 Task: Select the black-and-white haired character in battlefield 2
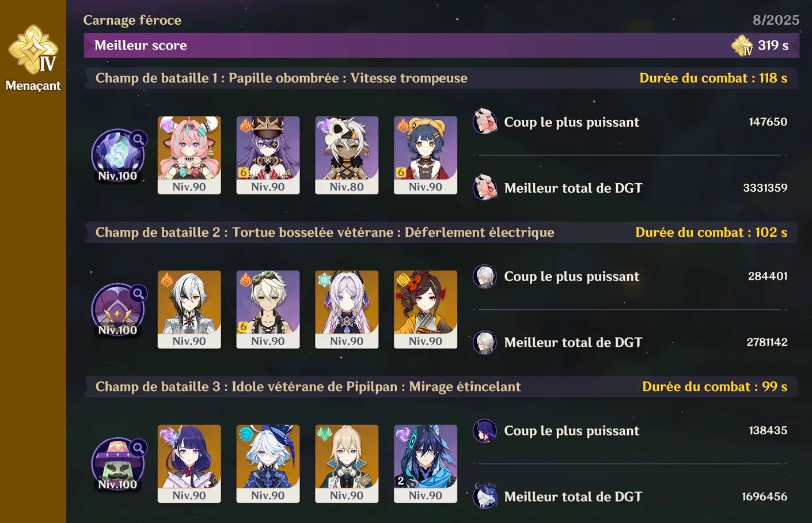(189, 309)
